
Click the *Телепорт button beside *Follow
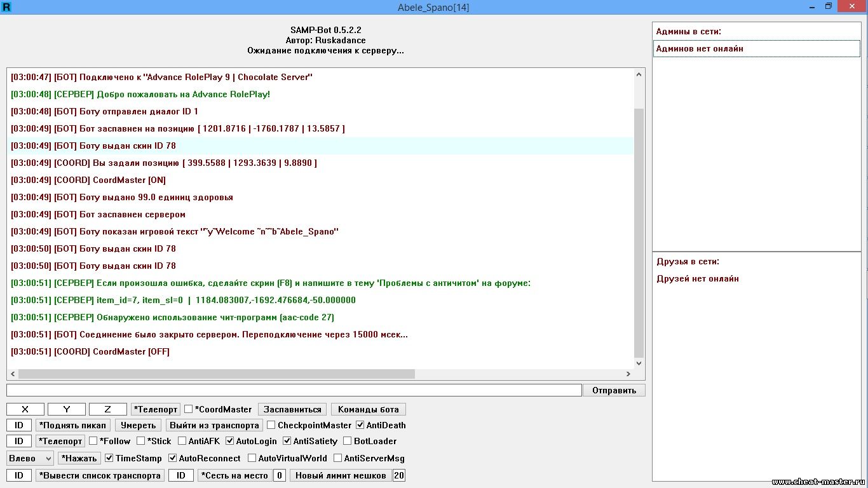tap(60, 441)
